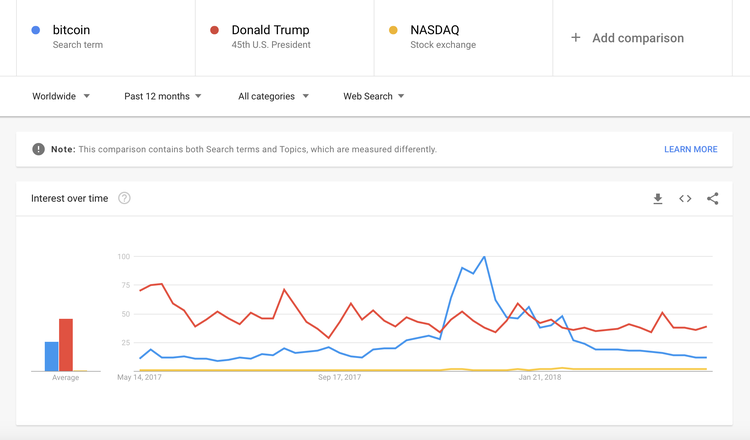Click the Add comparison button
Image resolution: width=750 pixels, height=440 pixels.
click(638, 38)
